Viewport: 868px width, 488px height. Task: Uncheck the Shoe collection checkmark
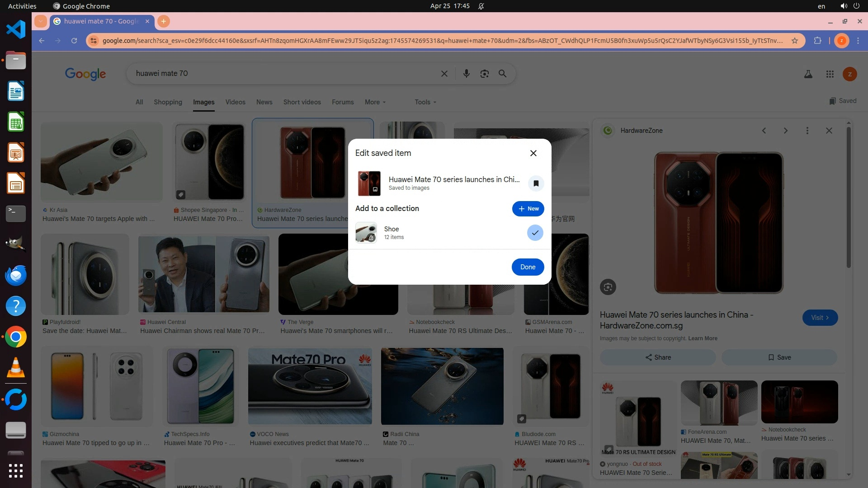(x=535, y=233)
